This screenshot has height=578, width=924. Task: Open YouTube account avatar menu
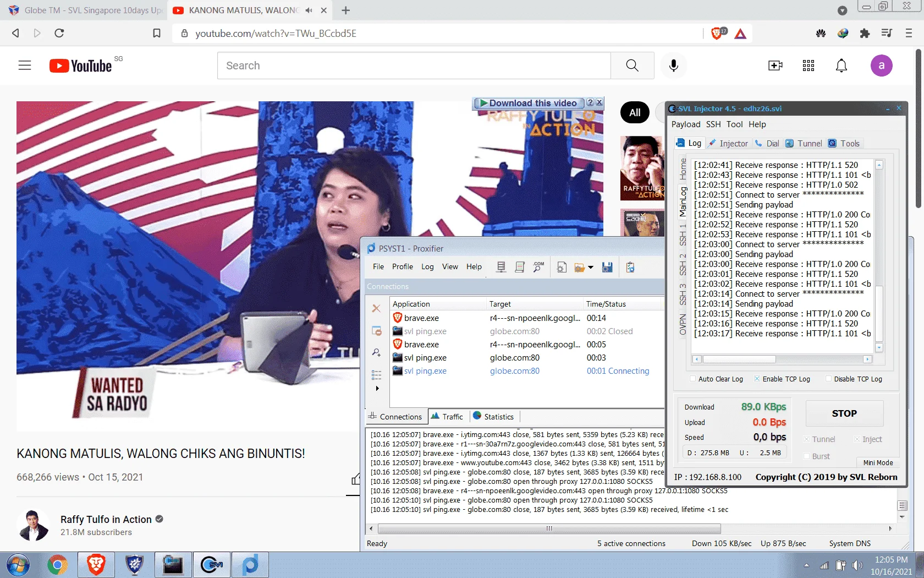pyautogui.click(x=881, y=66)
